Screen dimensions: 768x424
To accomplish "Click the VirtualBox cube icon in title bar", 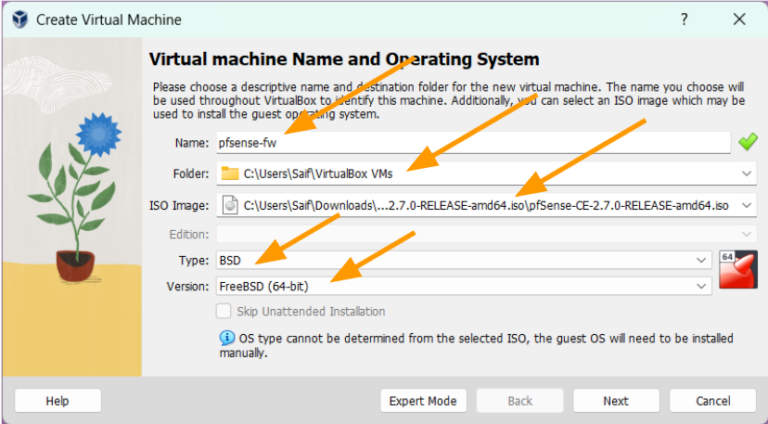I will coord(20,20).
